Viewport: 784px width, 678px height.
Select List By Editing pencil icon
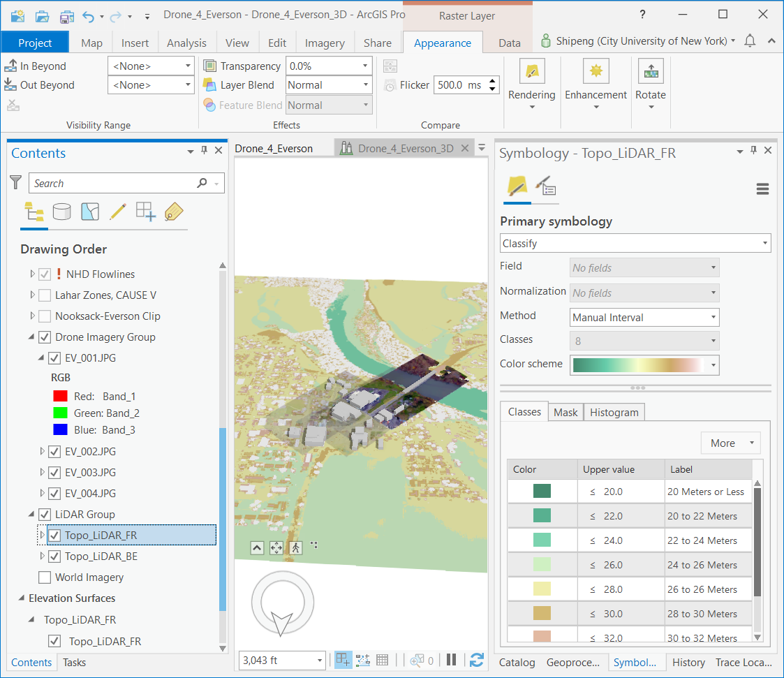click(118, 212)
